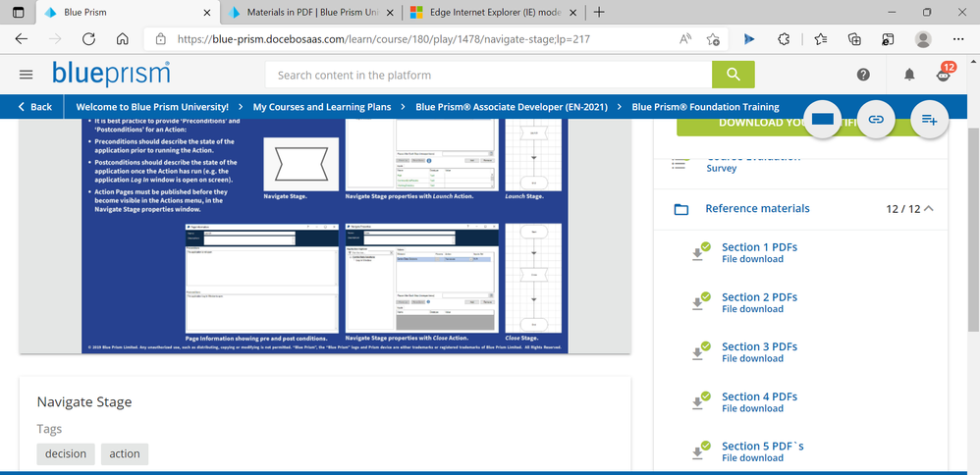Open My Courses and Learning Plans breadcrumb
The height and width of the screenshot is (475, 980).
click(322, 107)
